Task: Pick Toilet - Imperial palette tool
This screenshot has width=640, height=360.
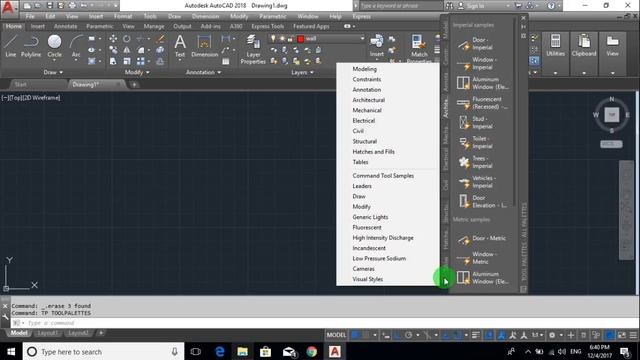Action: click(482, 142)
